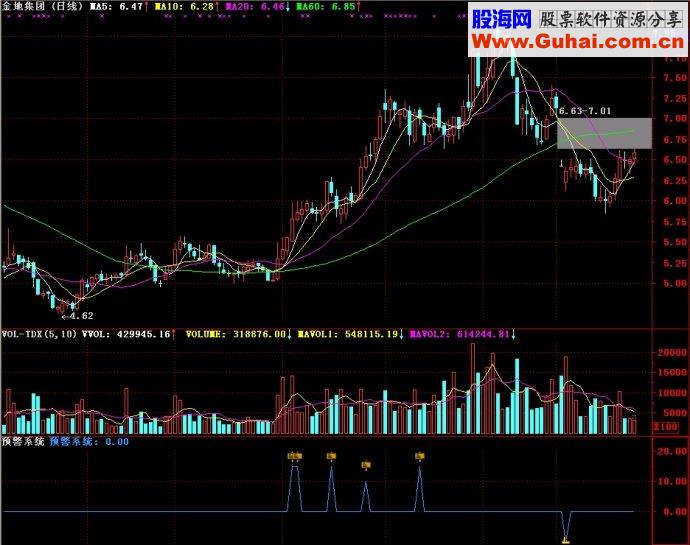This screenshot has width=690, height=545.
Task: Click the MAVOL1: 548115.19 readout
Action: tap(348, 334)
